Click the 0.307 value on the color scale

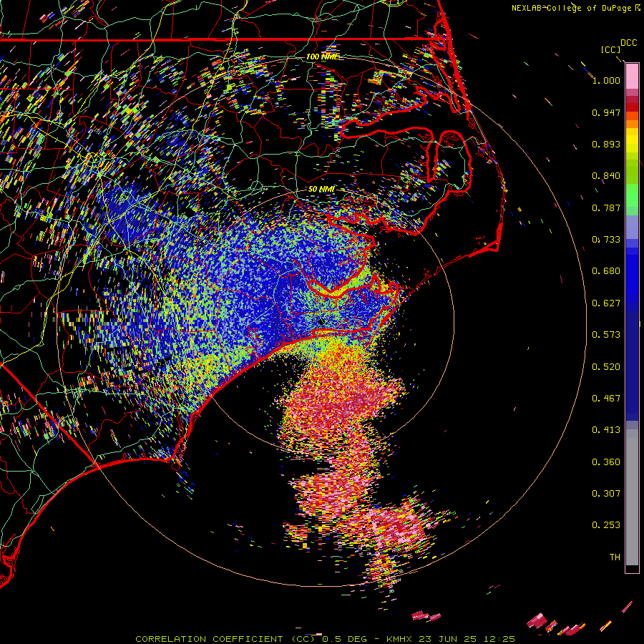[606, 494]
